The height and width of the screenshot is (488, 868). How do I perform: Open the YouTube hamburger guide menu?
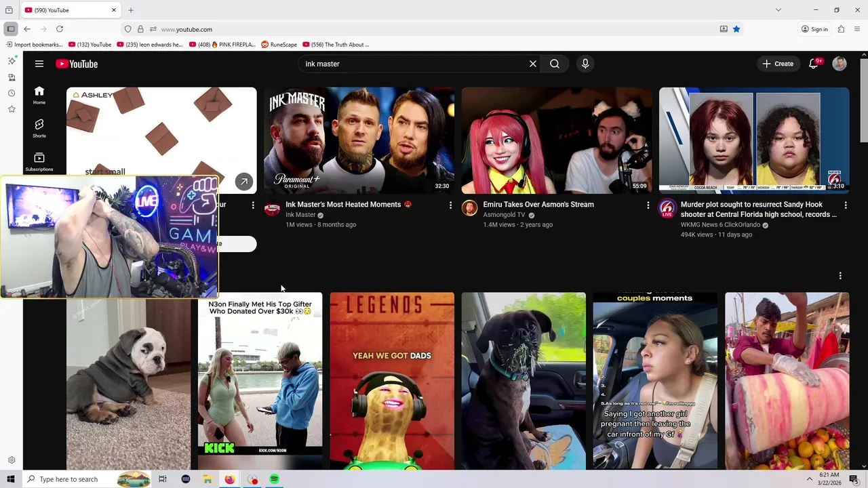click(39, 64)
